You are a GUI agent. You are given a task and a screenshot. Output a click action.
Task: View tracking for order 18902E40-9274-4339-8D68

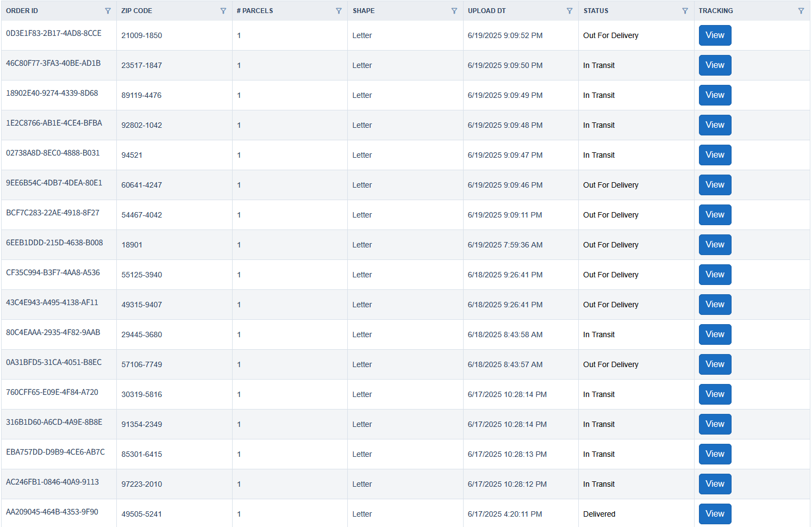pyautogui.click(x=715, y=95)
